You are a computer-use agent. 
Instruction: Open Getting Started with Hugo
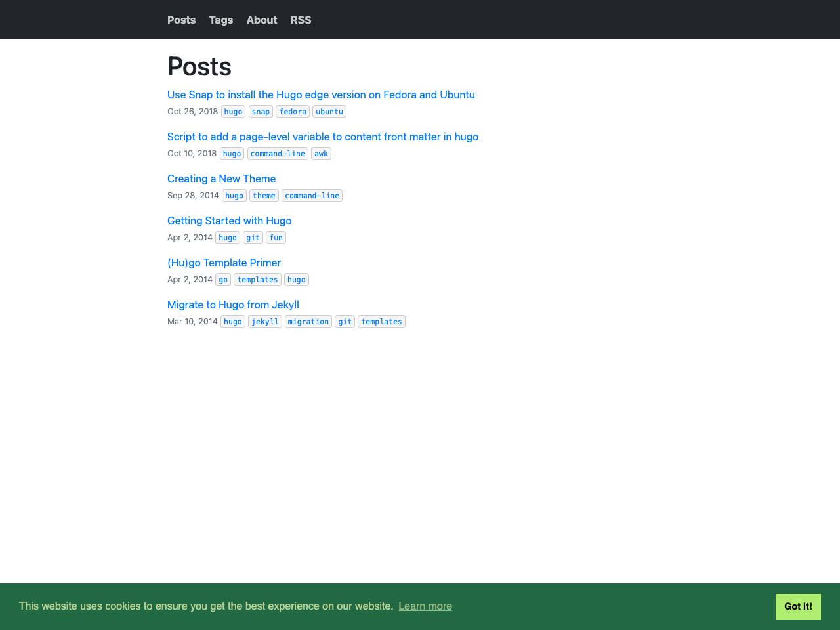[x=229, y=220]
